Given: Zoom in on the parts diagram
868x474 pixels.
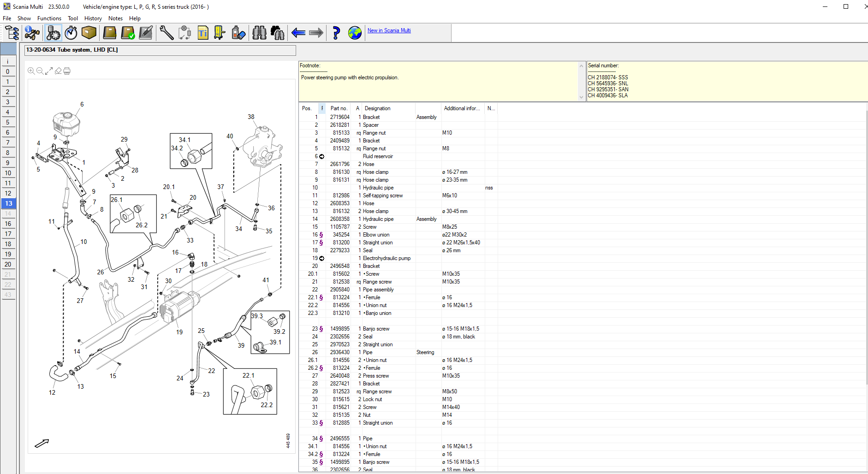Looking at the screenshot, I should point(31,71).
